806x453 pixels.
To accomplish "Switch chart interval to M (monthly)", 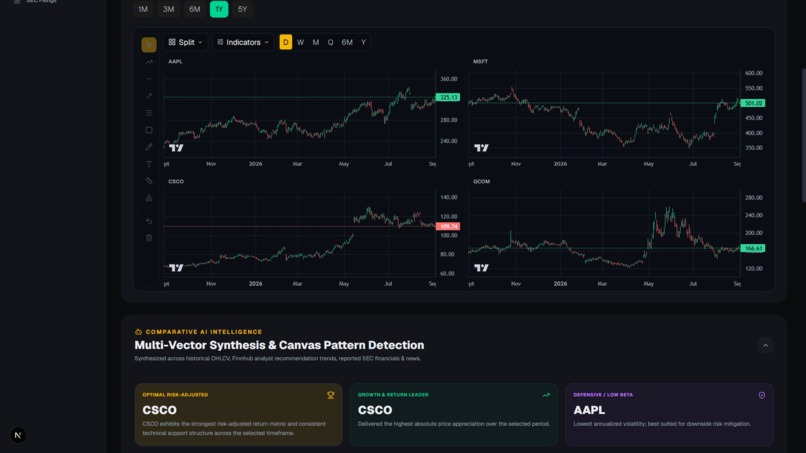I will pos(316,42).
